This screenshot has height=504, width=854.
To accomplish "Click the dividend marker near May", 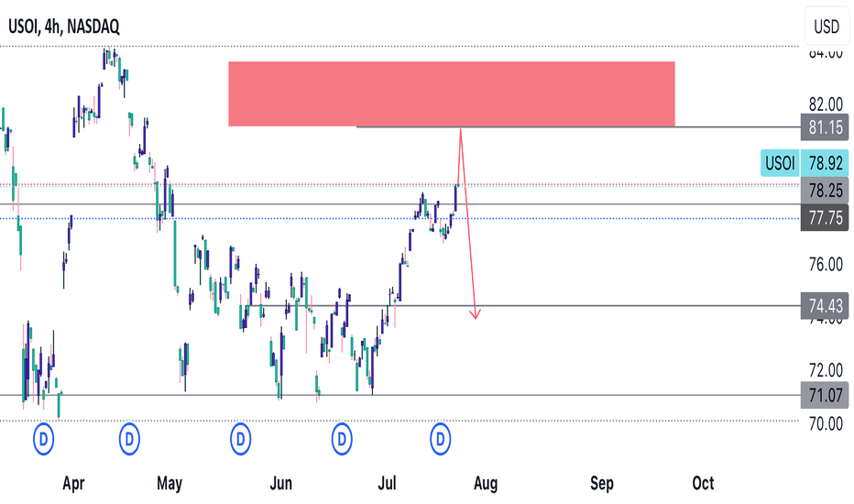I will tap(129, 438).
